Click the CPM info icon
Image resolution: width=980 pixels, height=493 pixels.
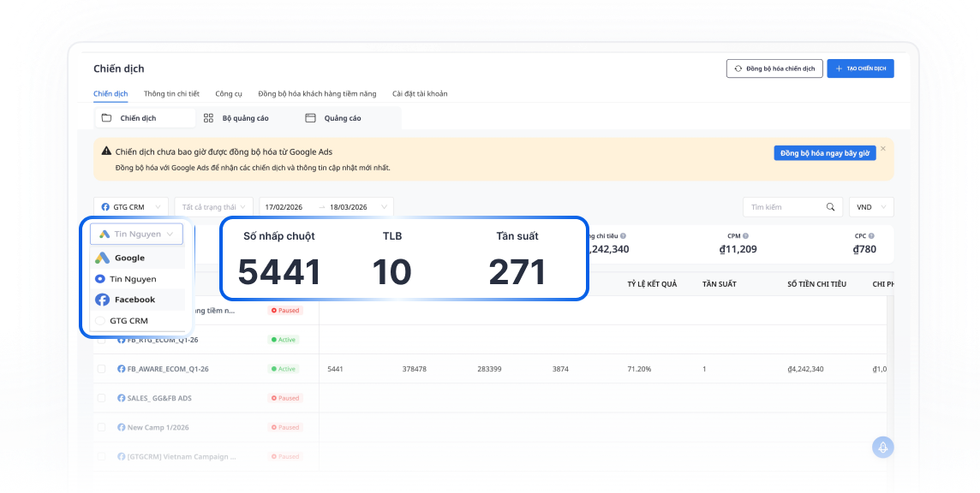click(x=746, y=235)
